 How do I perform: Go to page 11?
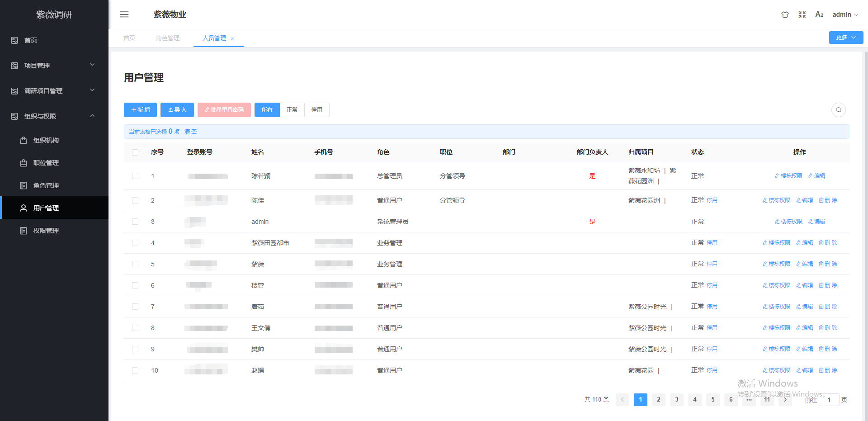tap(767, 400)
